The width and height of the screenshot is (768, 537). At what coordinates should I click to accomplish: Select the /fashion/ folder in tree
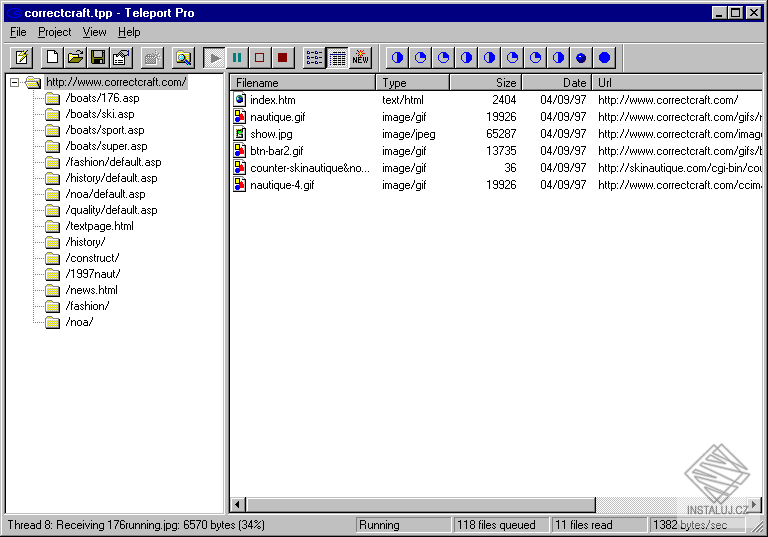(87, 306)
